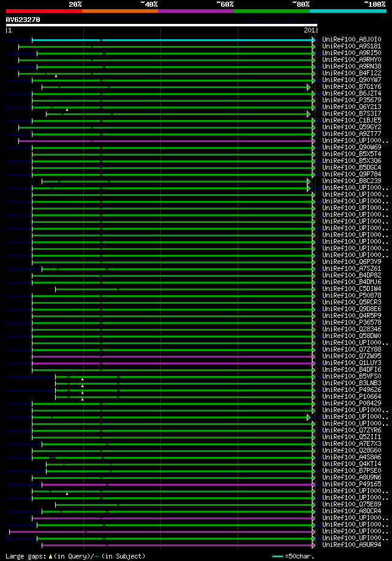Viewport: 392px width, 561px height.
Task: Open hit UniRef100_B4FI22
Action: point(352,73)
